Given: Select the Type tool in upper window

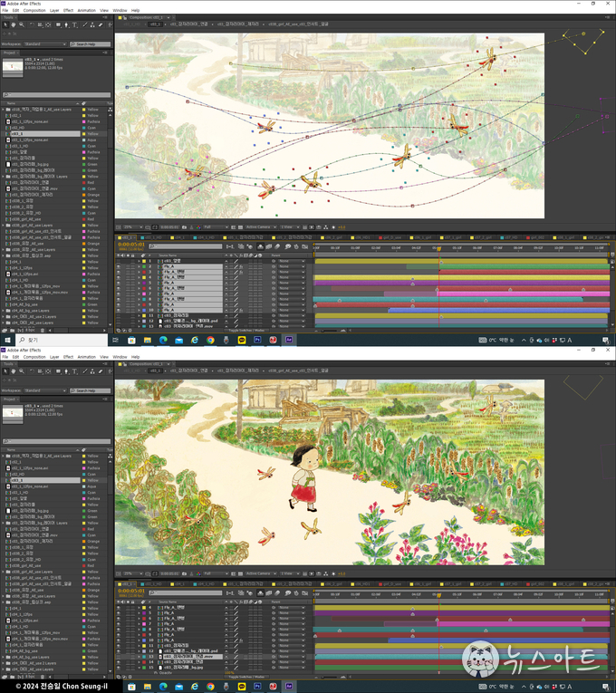Looking at the screenshot, I should click(x=74, y=24).
